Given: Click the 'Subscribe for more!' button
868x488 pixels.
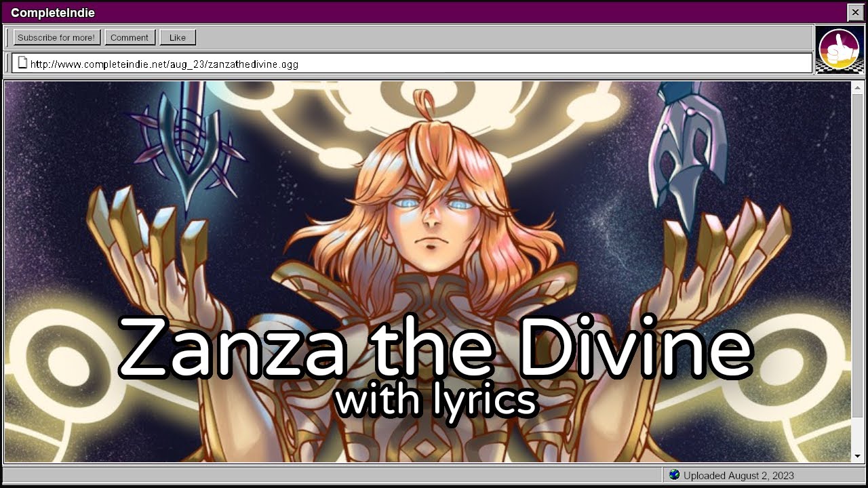Looking at the screenshot, I should (57, 37).
